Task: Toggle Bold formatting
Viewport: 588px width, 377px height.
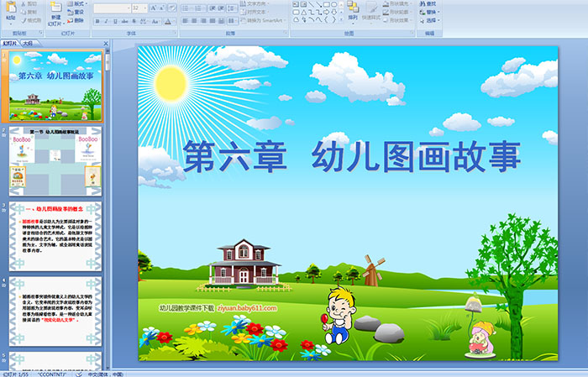Action: pyautogui.click(x=97, y=21)
